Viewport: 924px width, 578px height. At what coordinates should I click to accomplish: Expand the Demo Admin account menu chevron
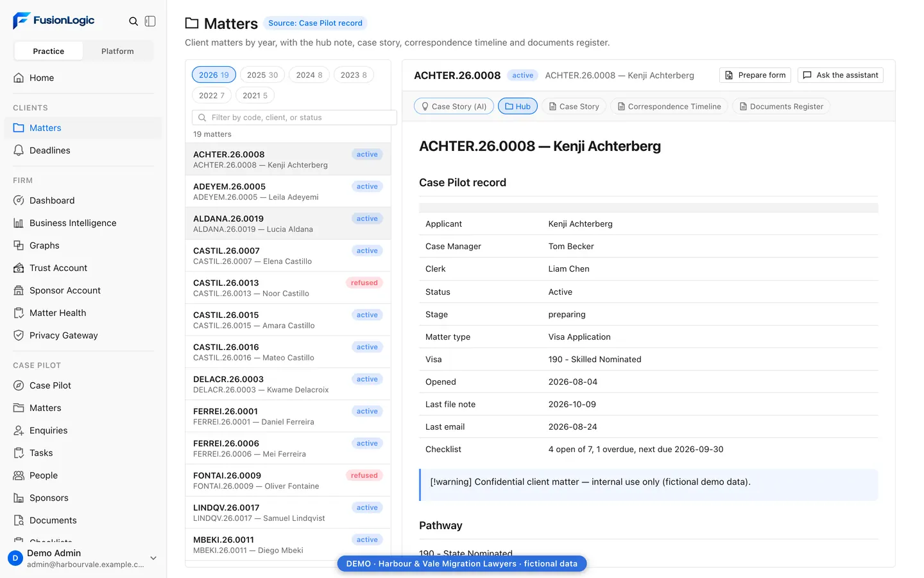coord(153,558)
